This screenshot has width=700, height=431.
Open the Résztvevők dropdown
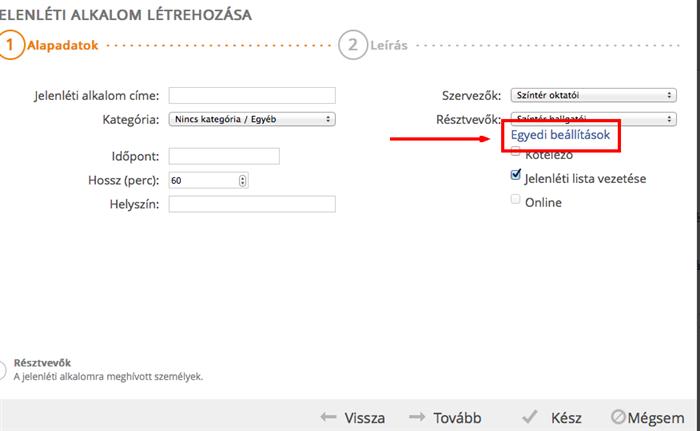(x=593, y=119)
